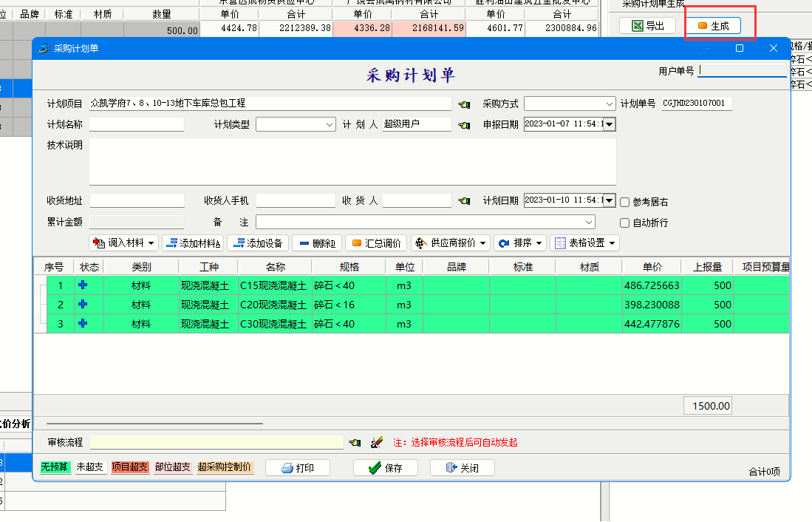The image size is (812, 522).
Task: Open the 计划类型 combo box
Action: pos(330,125)
